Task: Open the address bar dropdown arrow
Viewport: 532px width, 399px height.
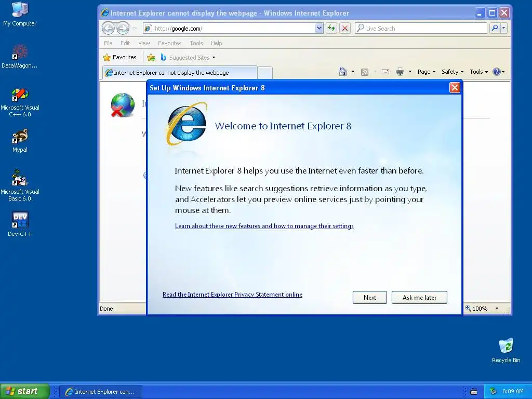Action: (x=319, y=28)
